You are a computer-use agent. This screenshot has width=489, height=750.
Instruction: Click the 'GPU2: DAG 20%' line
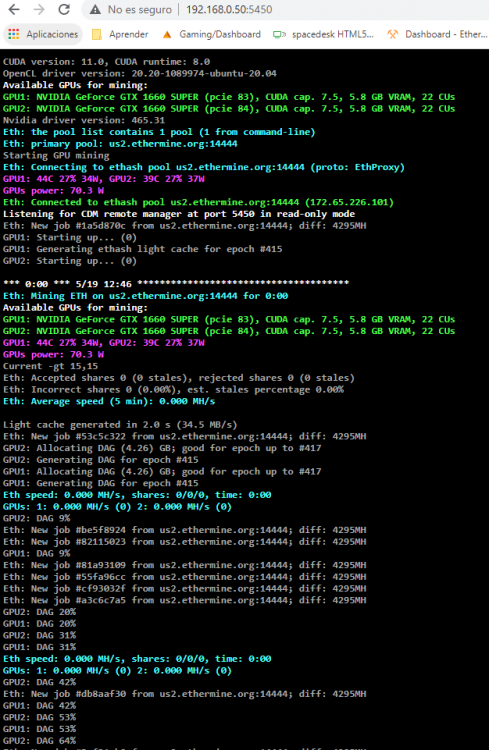click(39, 612)
